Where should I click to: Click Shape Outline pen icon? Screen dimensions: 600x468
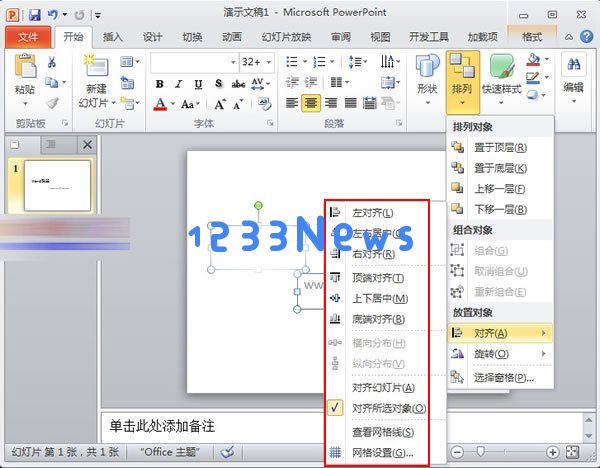(x=533, y=78)
